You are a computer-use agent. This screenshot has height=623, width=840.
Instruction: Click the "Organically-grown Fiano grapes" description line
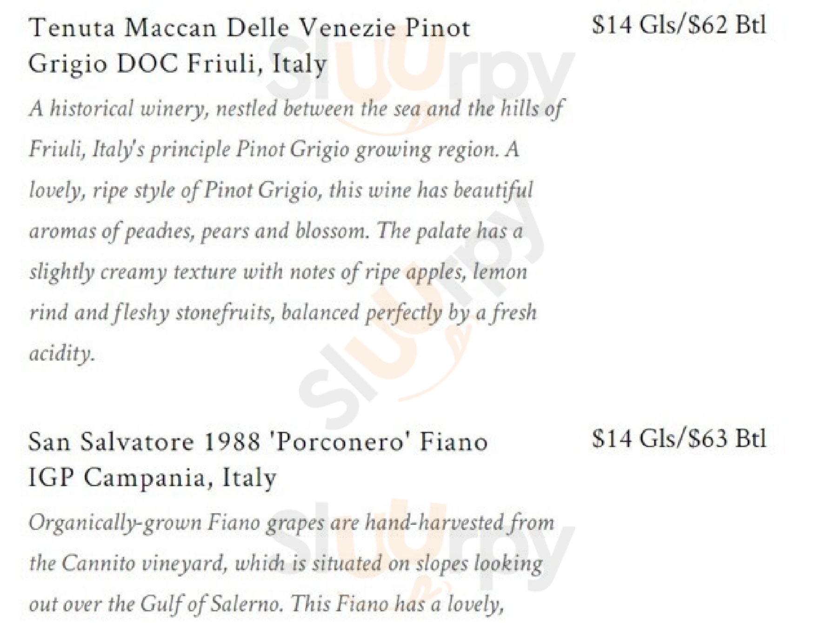(291, 523)
